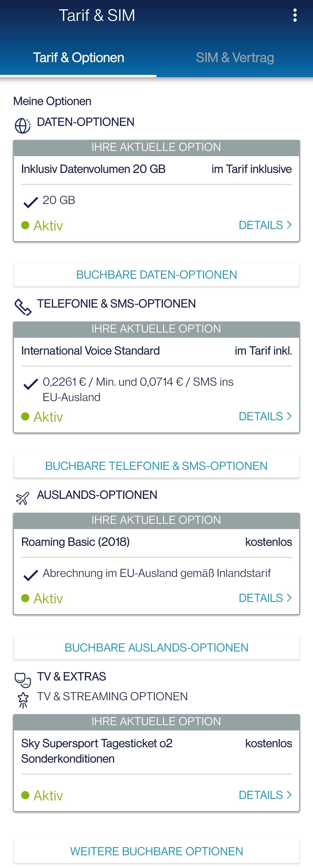Tap the theater masks TV & Extras icon
313x868 pixels.
[x=23, y=679]
